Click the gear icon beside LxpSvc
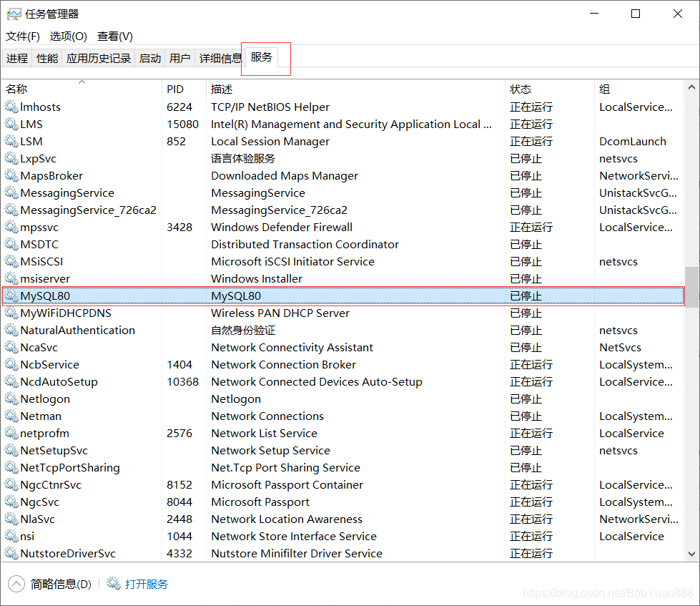700x606 pixels. tap(11, 159)
